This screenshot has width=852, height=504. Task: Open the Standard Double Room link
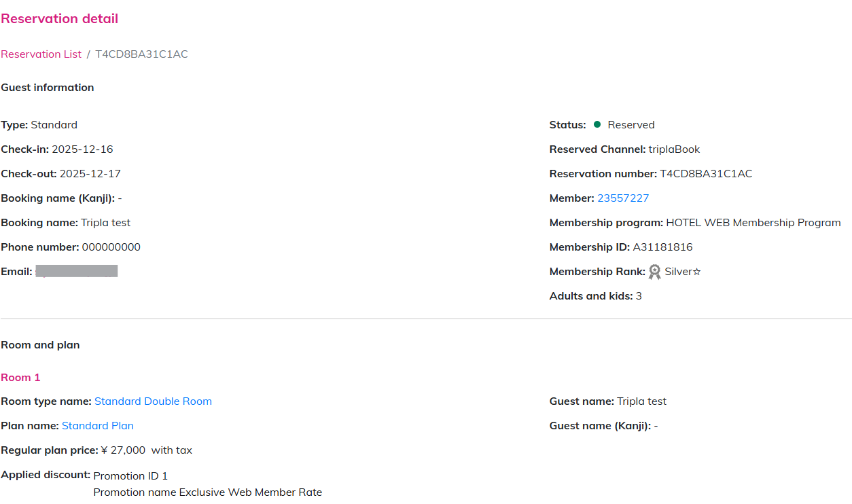tap(153, 401)
